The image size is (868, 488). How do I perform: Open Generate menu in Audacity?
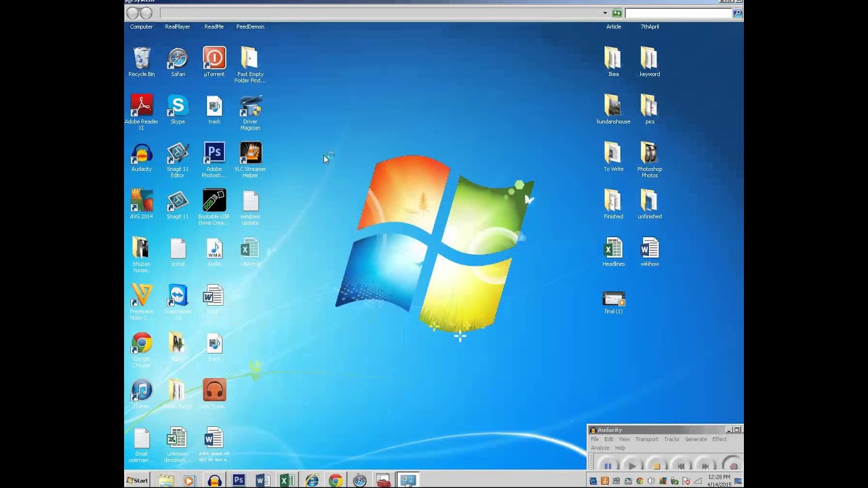click(x=696, y=439)
